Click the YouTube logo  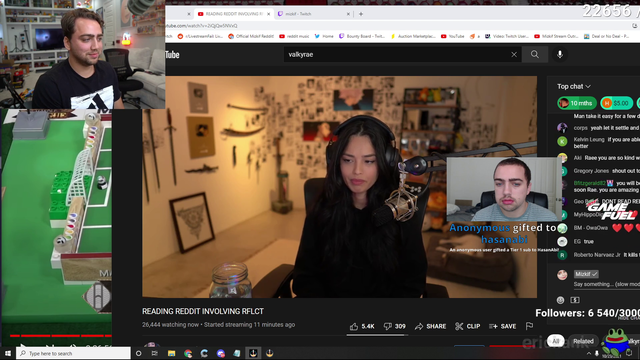[x=172, y=55]
